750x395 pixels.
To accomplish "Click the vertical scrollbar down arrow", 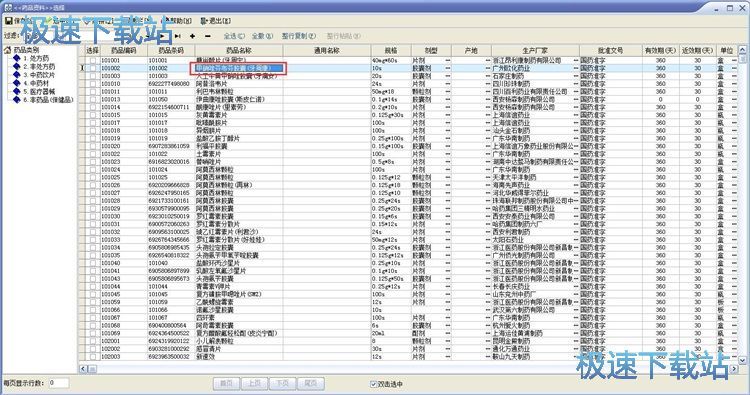I will coord(742,360).
